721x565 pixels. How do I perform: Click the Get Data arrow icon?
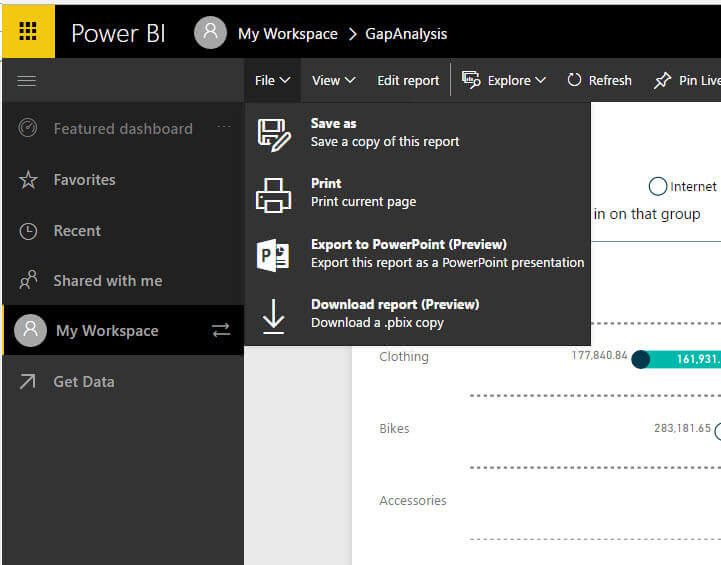[28, 382]
